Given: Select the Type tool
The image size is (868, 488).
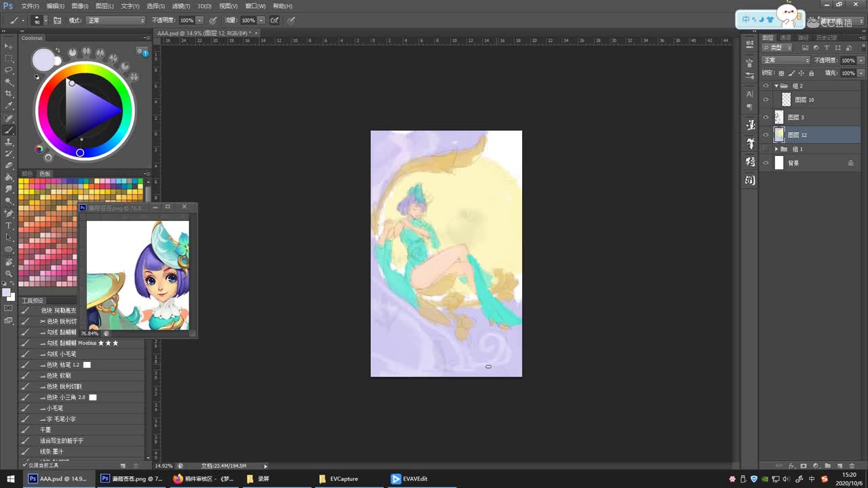Looking at the screenshot, I should coord(9,225).
